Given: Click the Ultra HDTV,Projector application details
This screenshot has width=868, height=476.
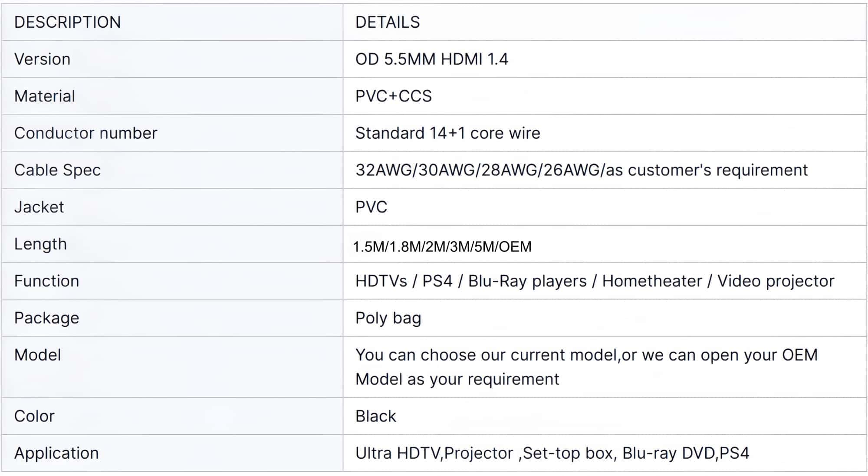Looking at the screenshot, I should pyautogui.click(x=552, y=453).
